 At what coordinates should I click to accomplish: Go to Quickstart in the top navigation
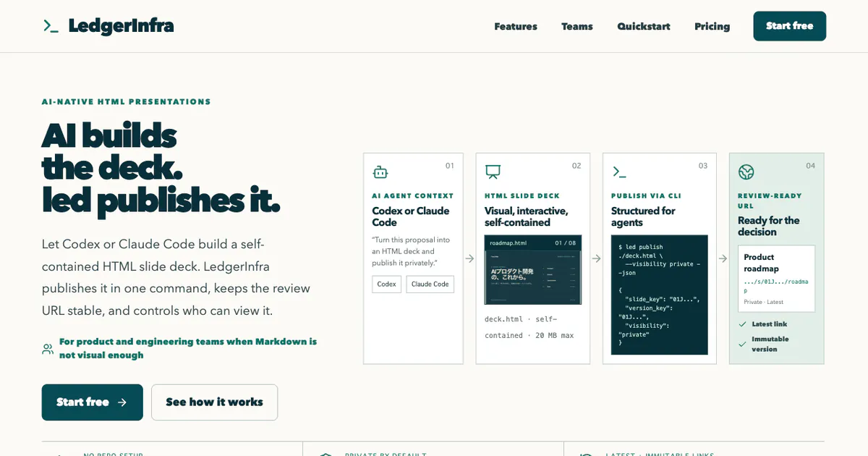click(x=644, y=26)
